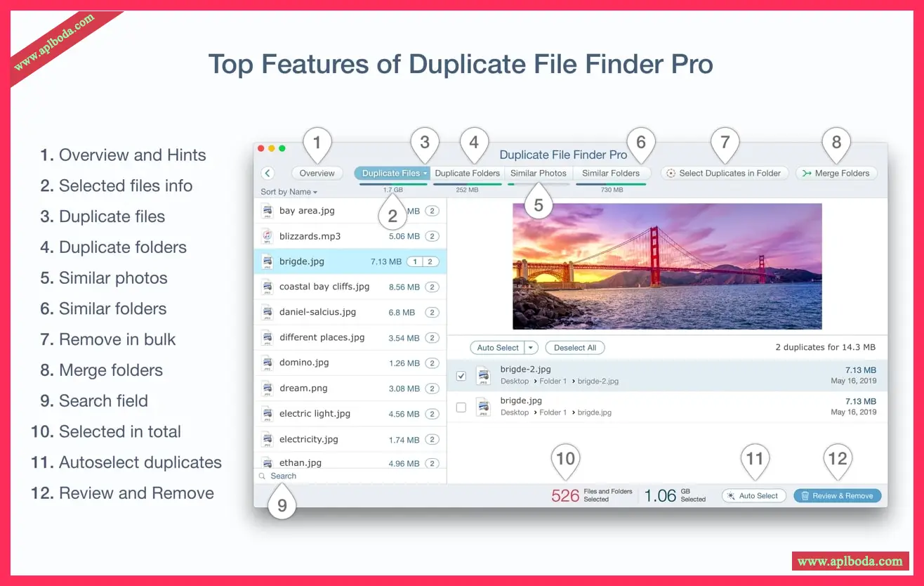This screenshot has height=586, width=924.
Task: Click the Similar Folders 730 MB size bar
Action: (611, 184)
